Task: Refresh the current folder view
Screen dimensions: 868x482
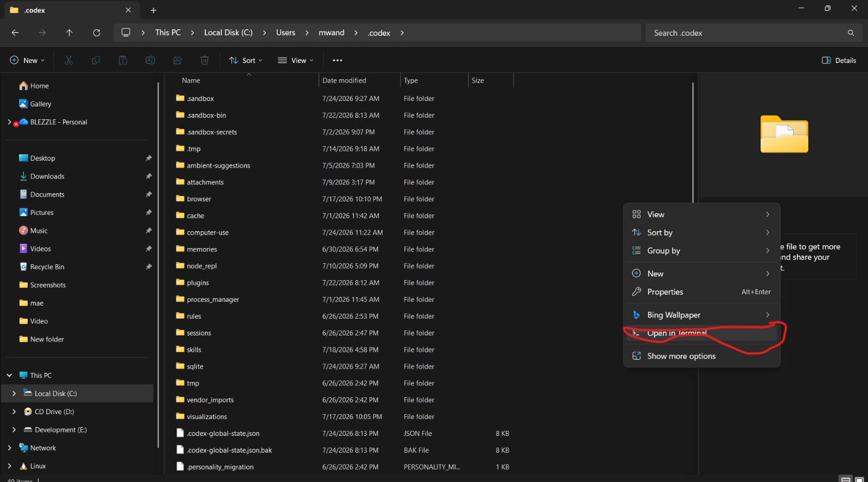Action: 97,33
